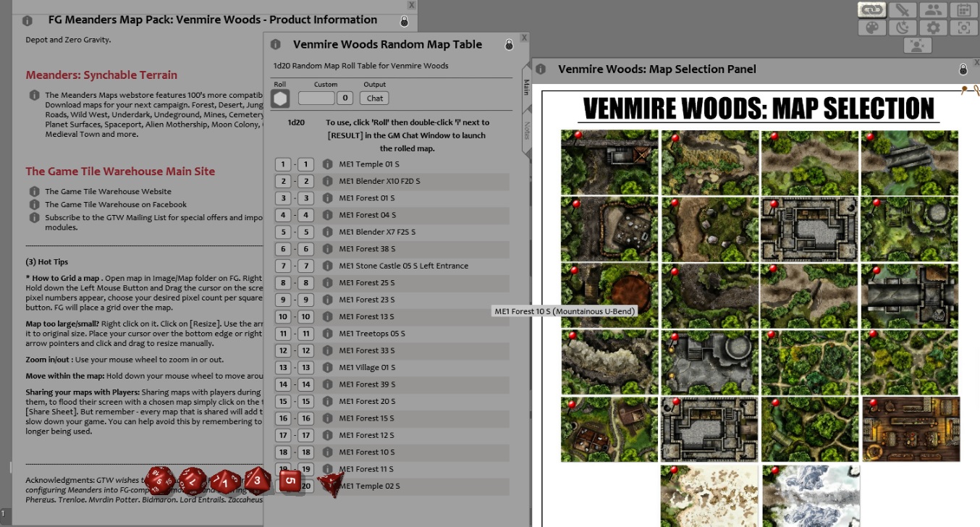The width and height of the screenshot is (980, 527).
Task: Toggle the lock on the Product Information window
Action: point(403,22)
